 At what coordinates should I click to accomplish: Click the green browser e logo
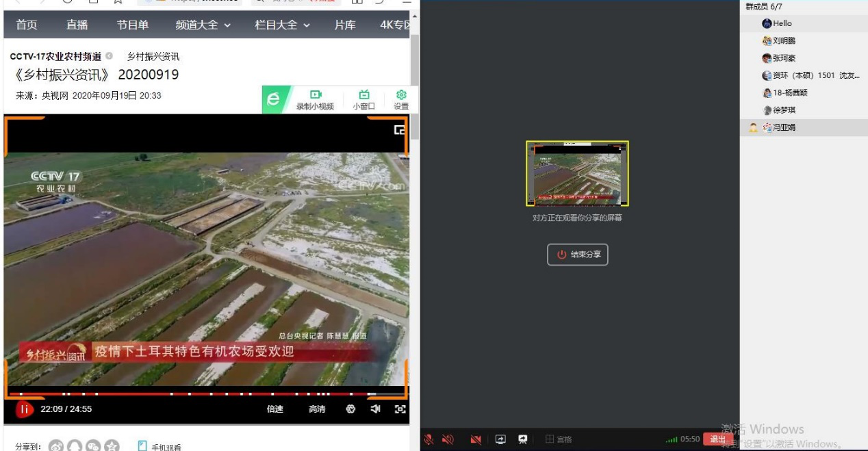[x=273, y=100]
